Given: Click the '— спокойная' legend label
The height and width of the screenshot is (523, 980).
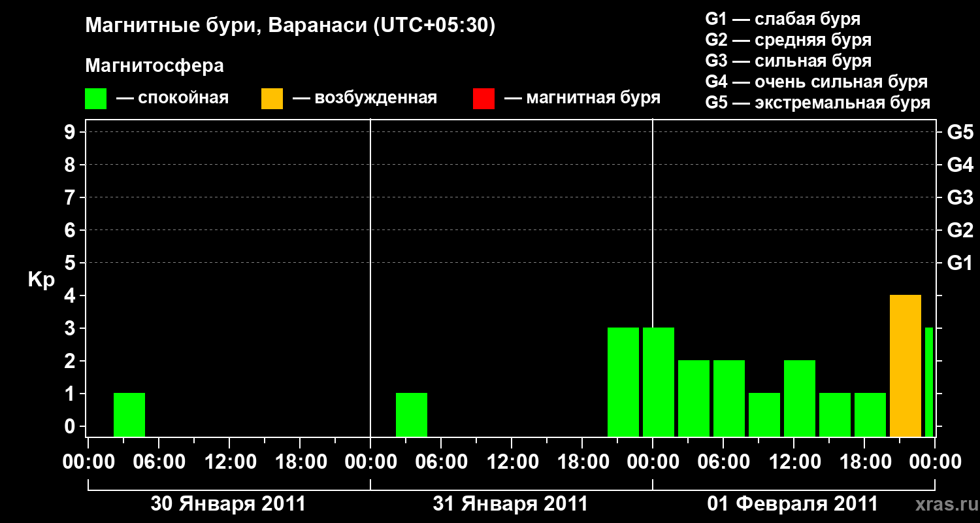Looking at the screenshot, I should (x=172, y=99).
